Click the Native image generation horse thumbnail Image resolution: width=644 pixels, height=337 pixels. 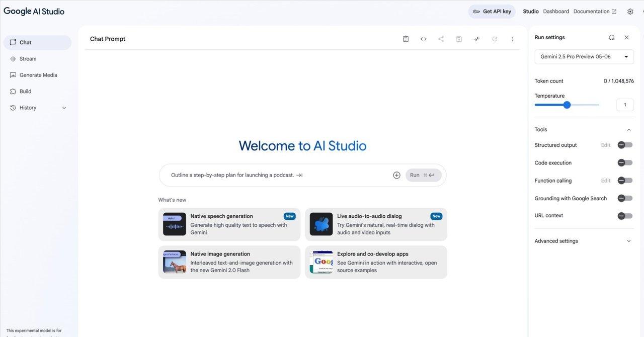175,262
